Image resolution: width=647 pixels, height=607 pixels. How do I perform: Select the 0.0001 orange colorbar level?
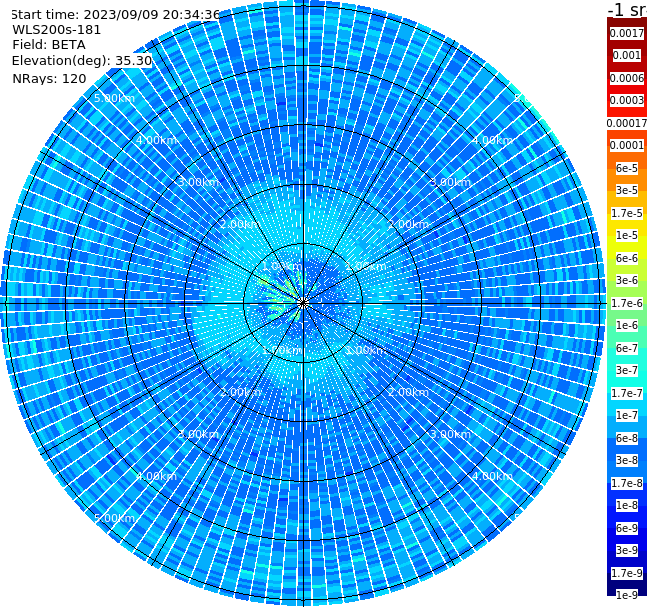[x=627, y=145]
